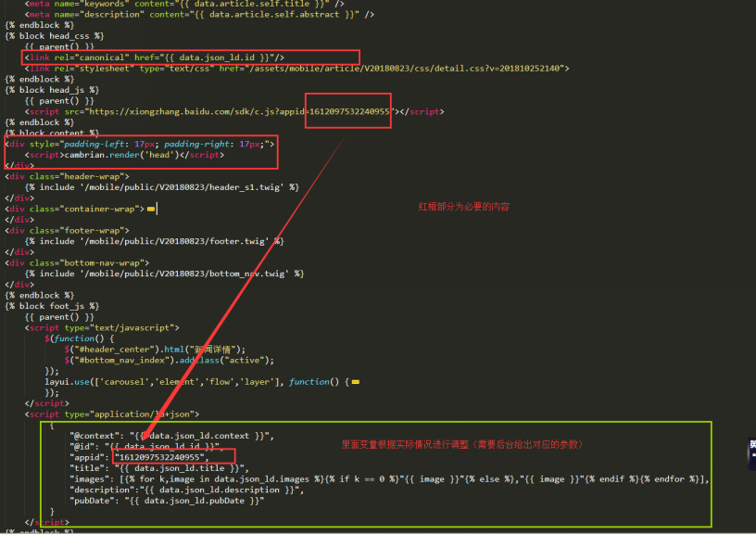
Task: Click the $(function() { line
Action: [x=79, y=338]
